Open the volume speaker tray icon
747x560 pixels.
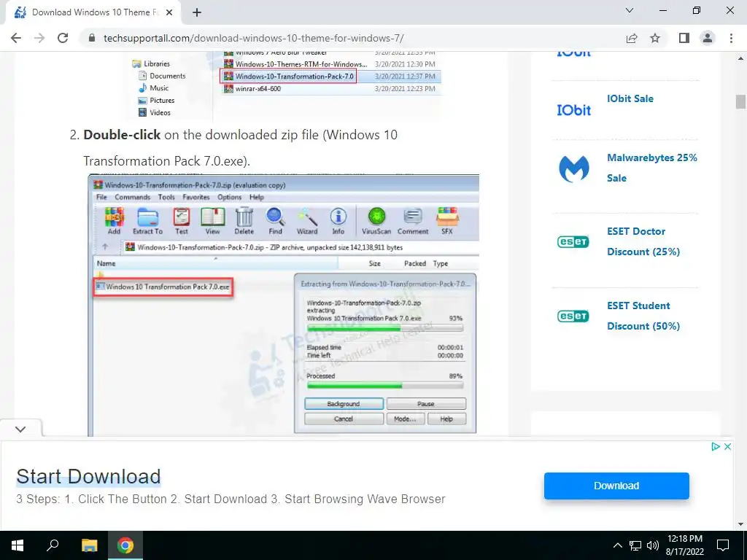[x=653, y=545]
